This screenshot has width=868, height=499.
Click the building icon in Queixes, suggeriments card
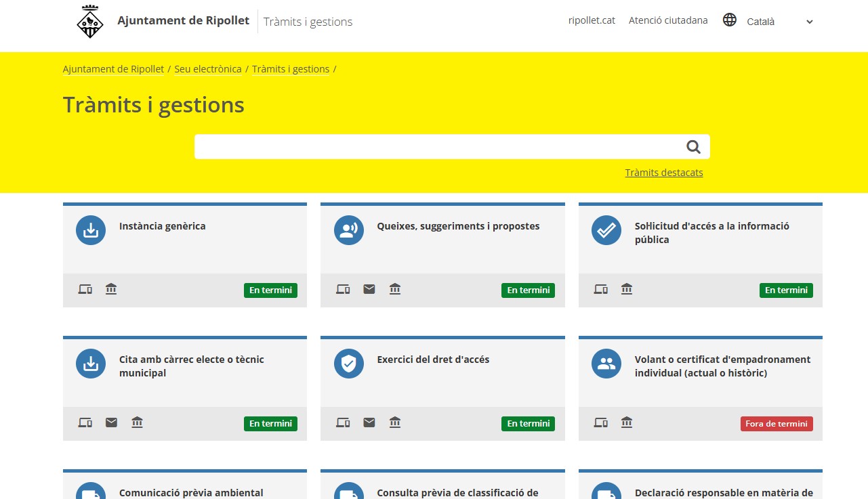[395, 289]
